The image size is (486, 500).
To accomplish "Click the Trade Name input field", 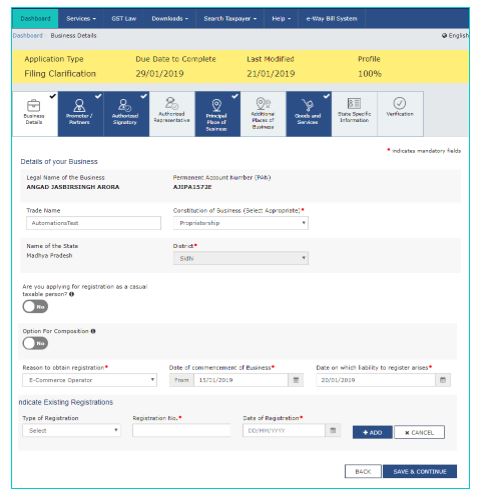I will 93,223.
